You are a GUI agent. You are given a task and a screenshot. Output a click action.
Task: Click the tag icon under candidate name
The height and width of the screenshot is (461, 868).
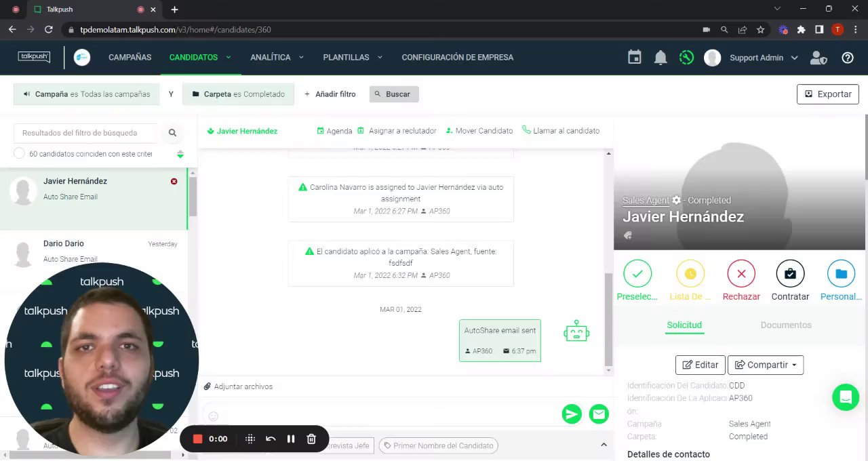[627, 235]
